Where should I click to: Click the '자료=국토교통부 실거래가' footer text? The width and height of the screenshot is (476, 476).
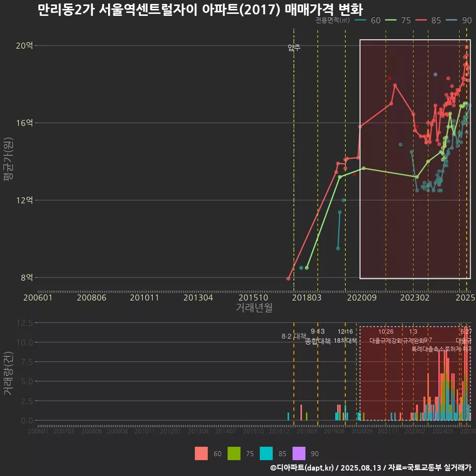click(x=429, y=468)
